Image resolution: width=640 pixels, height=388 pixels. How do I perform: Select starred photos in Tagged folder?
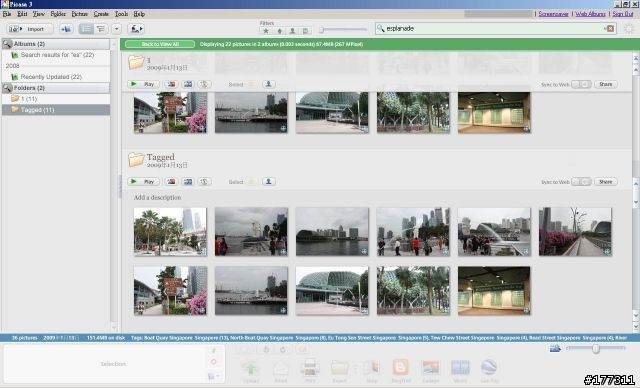pyautogui.click(x=252, y=182)
